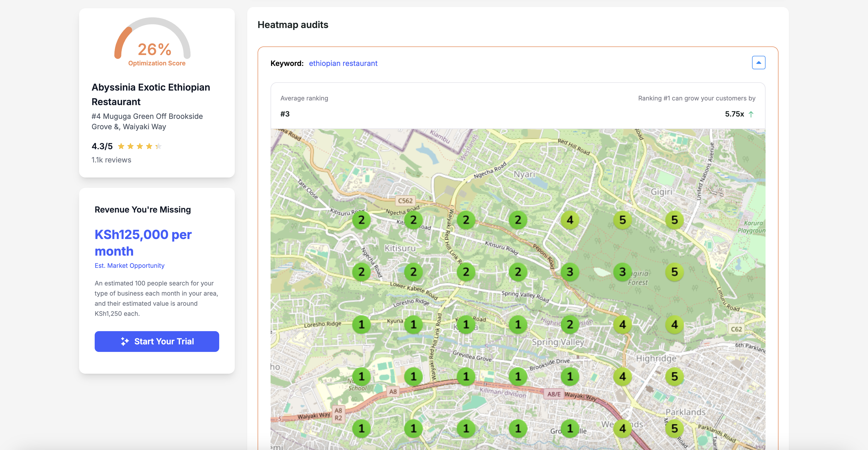
Task: Click the green growth arrow next to 5.75x
Action: (x=751, y=114)
